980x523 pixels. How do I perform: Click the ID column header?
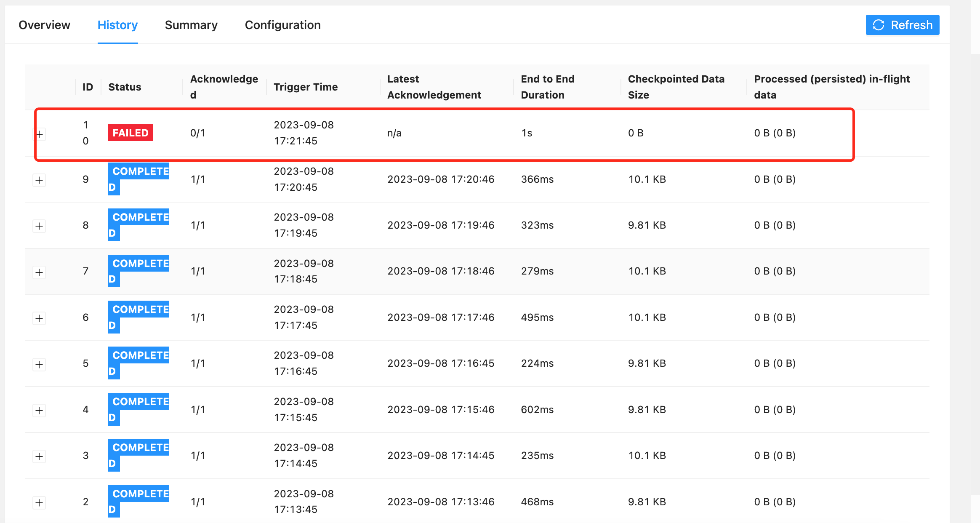click(88, 87)
